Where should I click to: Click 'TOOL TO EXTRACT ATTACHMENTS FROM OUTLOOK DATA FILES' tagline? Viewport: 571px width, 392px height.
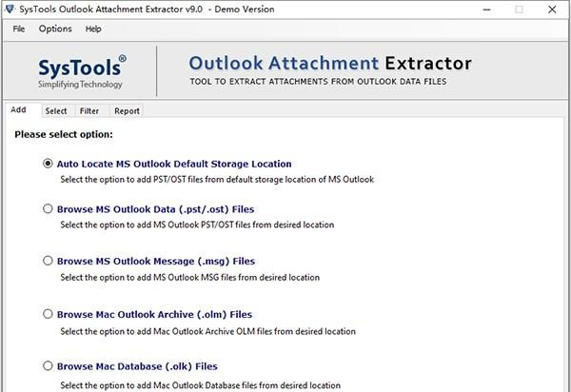[x=318, y=82]
